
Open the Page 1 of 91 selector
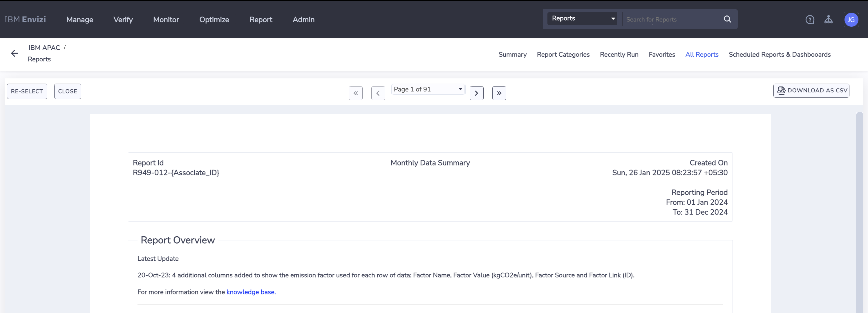428,89
